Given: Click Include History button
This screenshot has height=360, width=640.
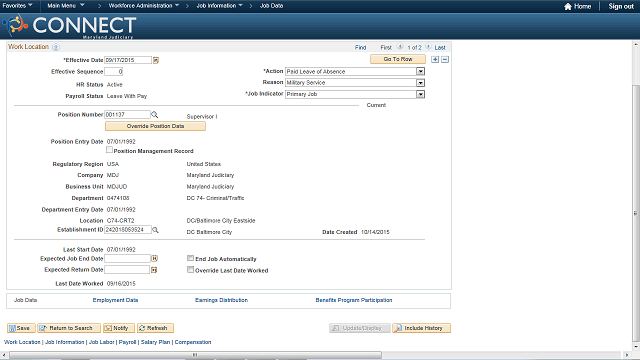Looking at the screenshot, I should [422, 328].
